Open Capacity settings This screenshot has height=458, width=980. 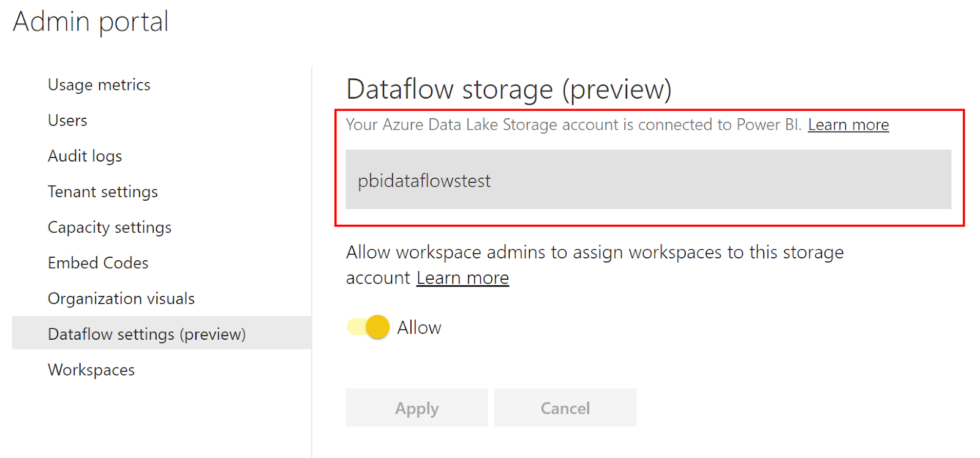[x=109, y=227]
